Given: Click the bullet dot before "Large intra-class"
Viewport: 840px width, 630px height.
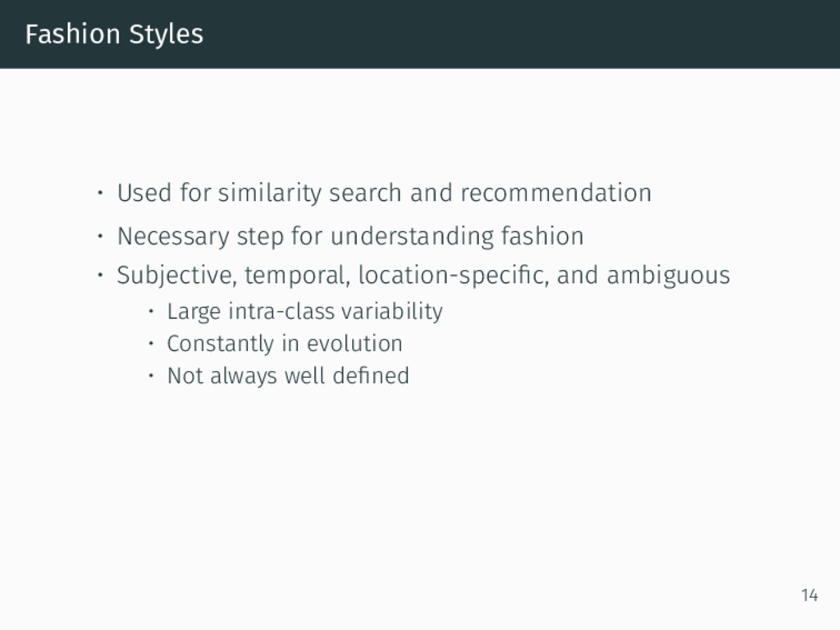Looking at the screenshot, I should pyautogui.click(x=151, y=311).
